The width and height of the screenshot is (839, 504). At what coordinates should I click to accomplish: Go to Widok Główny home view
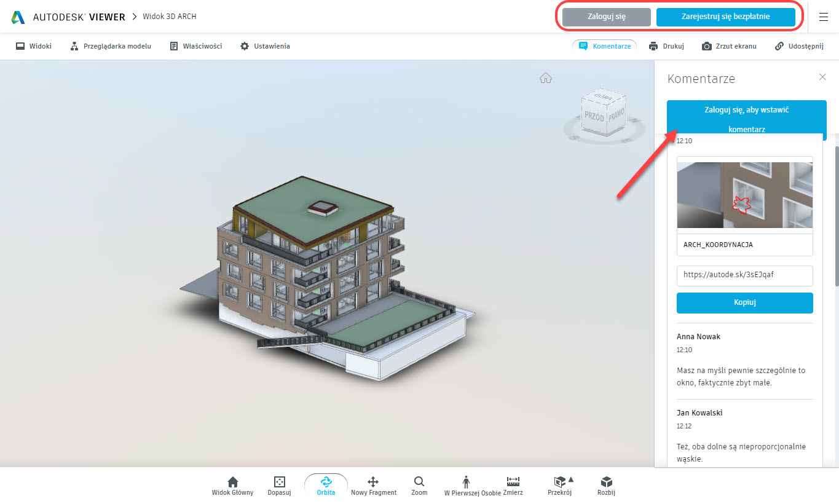[x=232, y=485]
